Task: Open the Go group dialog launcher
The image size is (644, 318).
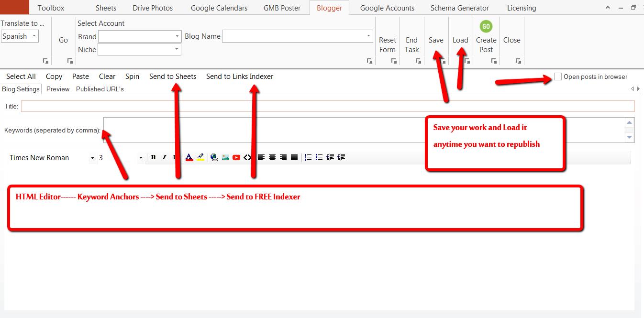Action: 70,61
